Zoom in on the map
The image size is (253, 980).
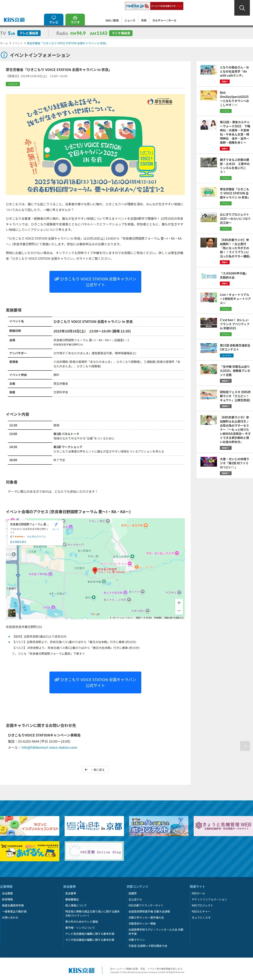coord(179,603)
